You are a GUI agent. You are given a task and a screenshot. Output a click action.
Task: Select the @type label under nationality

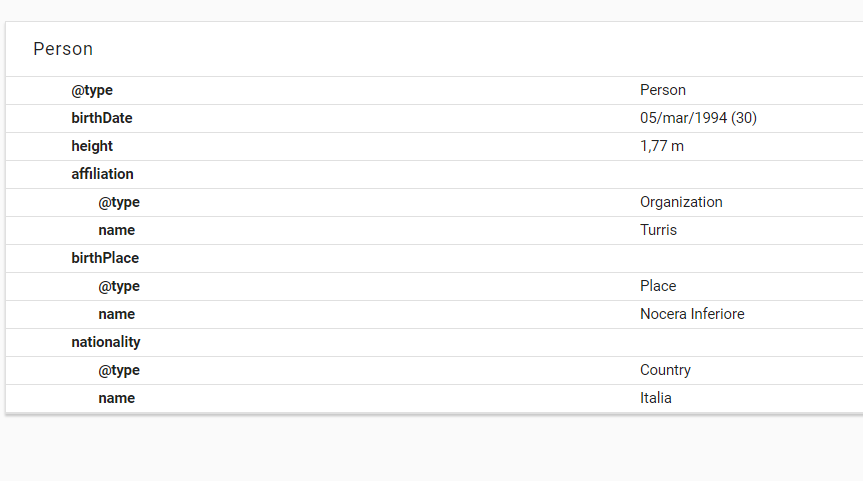tap(119, 370)
